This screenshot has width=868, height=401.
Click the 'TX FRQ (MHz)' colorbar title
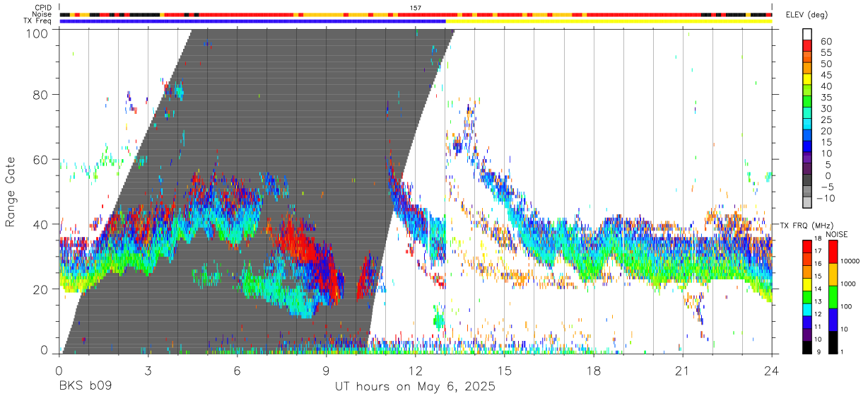pyautogui.click(x=807, y=225)
